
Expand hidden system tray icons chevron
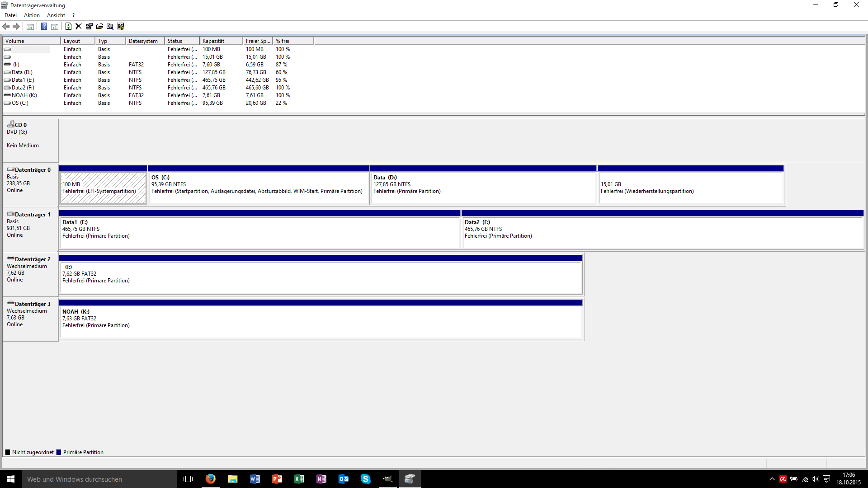click(x=772, y=479)
